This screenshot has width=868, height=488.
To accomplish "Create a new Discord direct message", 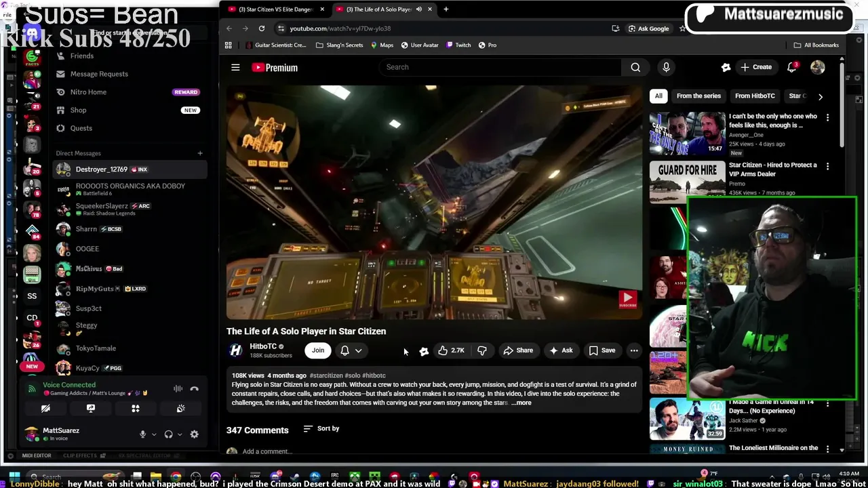I will (x=200, y=153).
